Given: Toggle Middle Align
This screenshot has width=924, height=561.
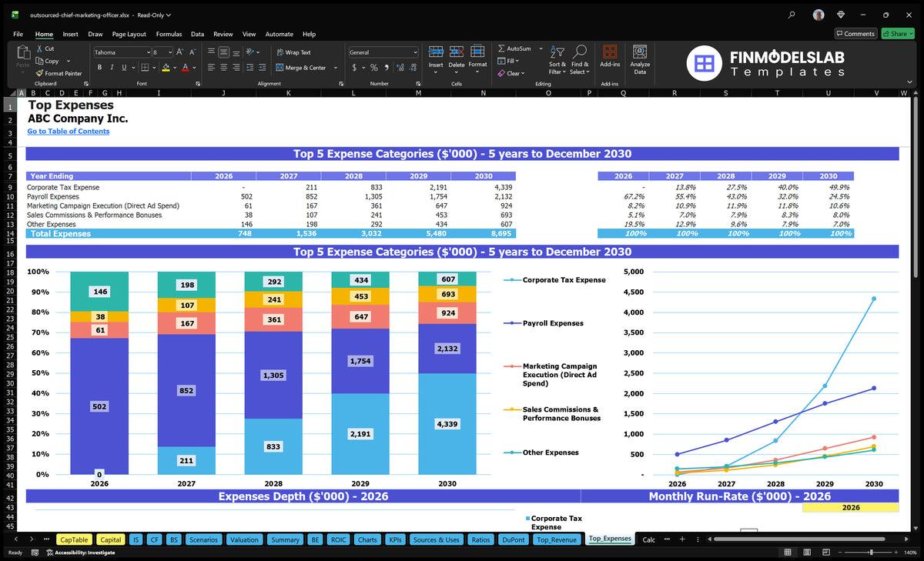Looking at the screenshot, I should (223, 52).
